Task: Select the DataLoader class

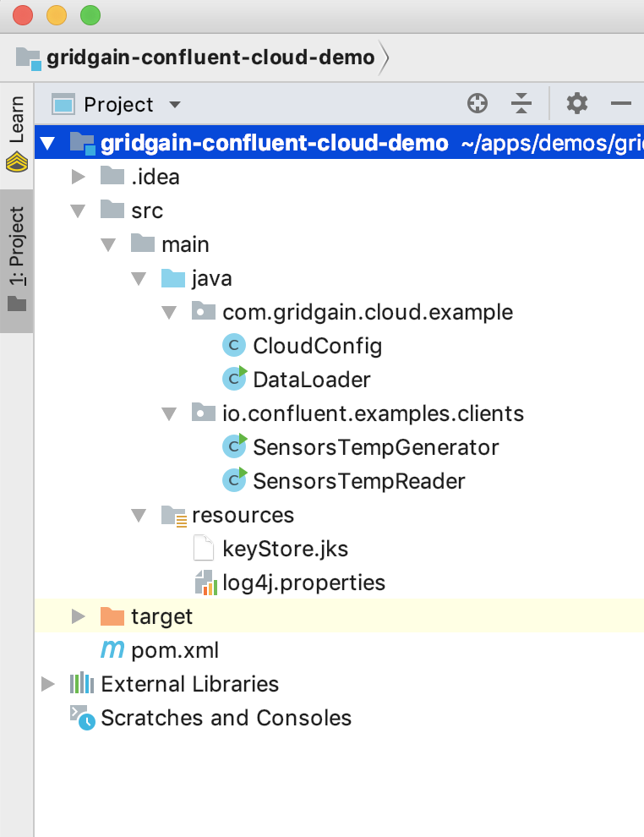Action: [311, 380]
